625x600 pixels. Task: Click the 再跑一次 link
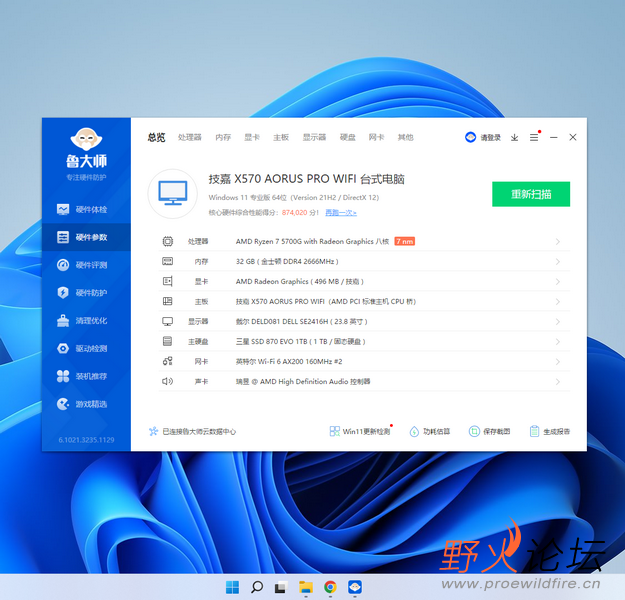341,212
